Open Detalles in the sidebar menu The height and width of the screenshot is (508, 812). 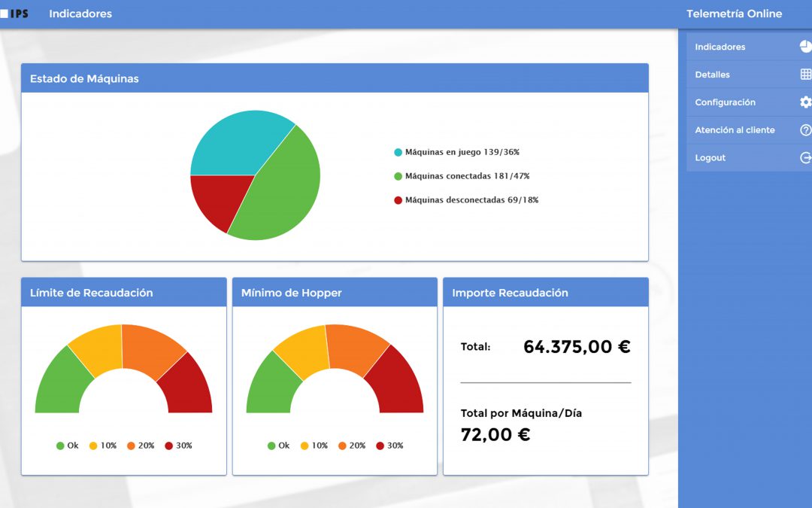point(750,75)
